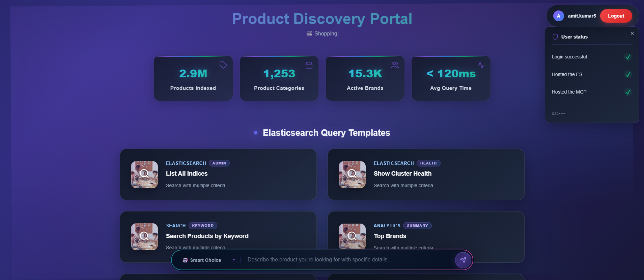Open the Show Cluster Health template

point(426,175)
